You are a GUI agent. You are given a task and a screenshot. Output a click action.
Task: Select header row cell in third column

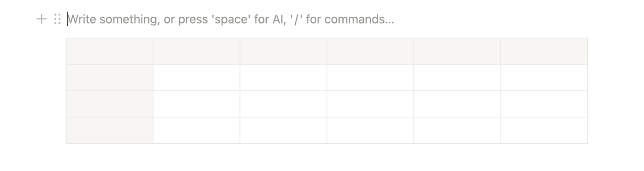coord(283,51)
